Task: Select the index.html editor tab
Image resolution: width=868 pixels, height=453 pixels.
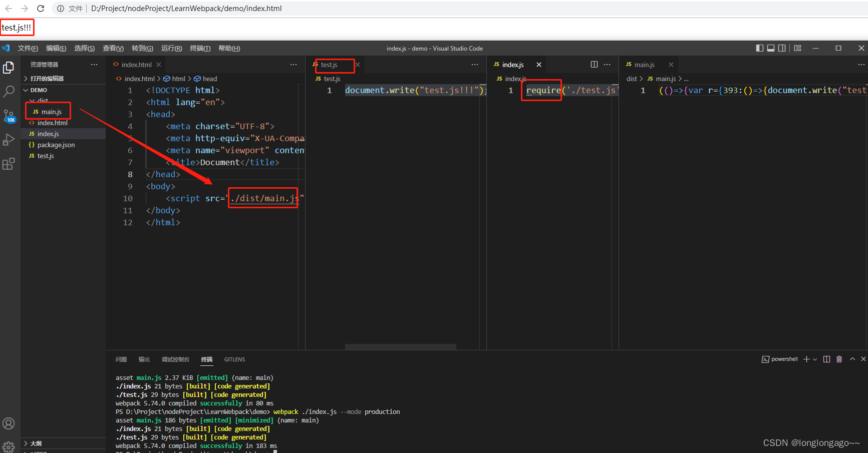Action: pyautogui.click(x=136, y=65)
